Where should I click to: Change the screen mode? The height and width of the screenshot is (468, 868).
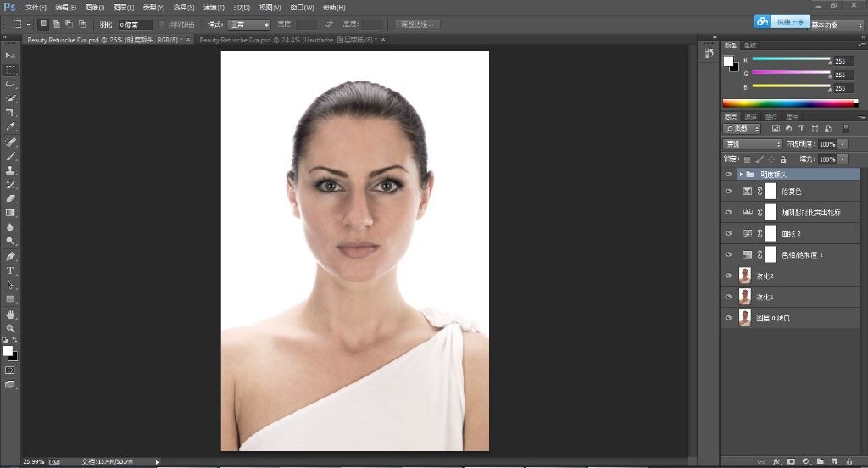[x=10, y=384]
